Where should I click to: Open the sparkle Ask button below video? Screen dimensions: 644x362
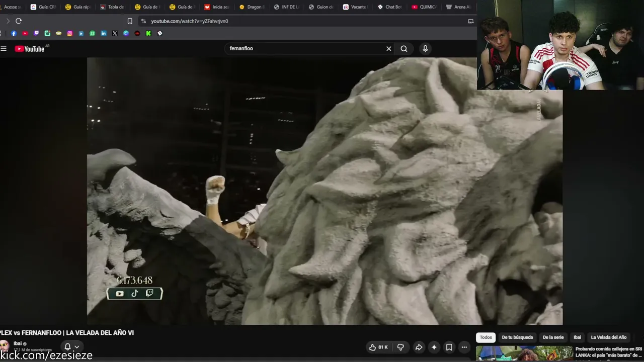[x=434, y=347]
